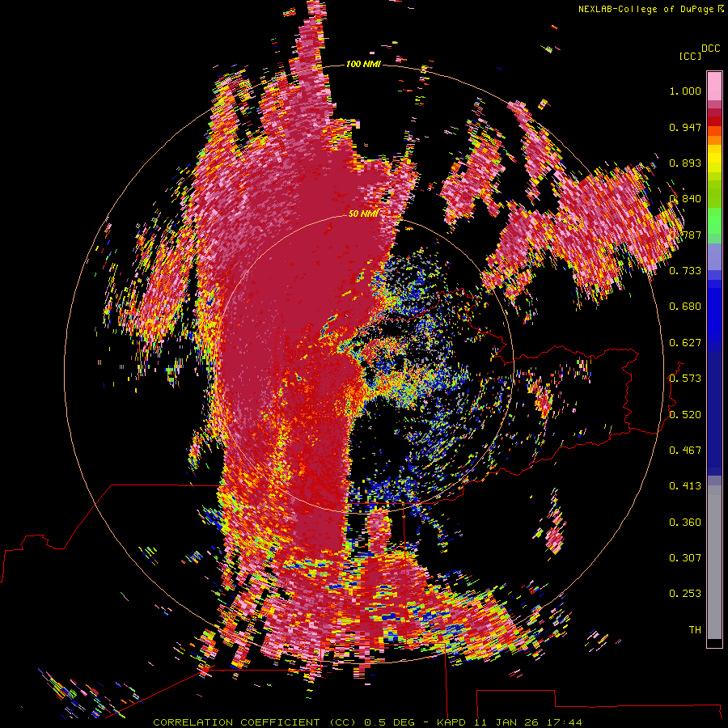Click the 0.947 legend value

[685, 127]
